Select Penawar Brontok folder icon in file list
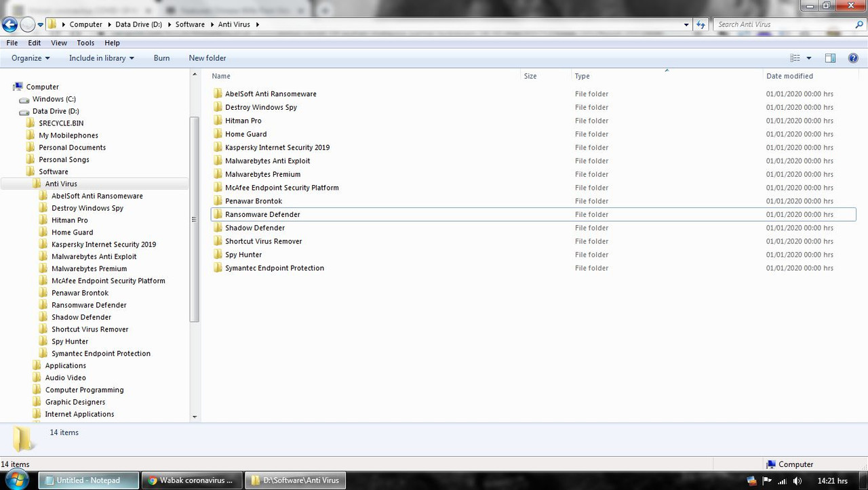Viewport: 868px width, 490px height. pos(218,201)
